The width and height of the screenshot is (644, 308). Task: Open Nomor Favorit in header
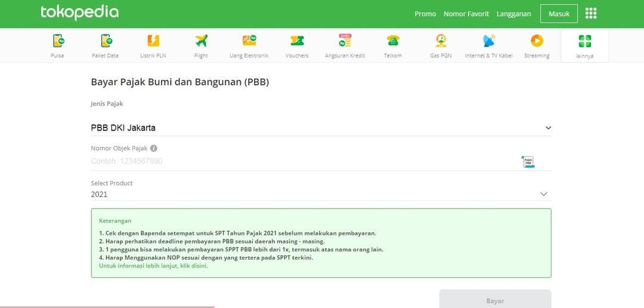pos(466,14)
